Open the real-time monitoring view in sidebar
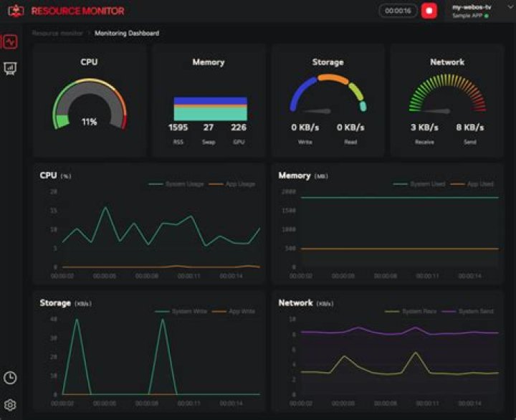The image size is (516, 420). click(x=10, y=42)
